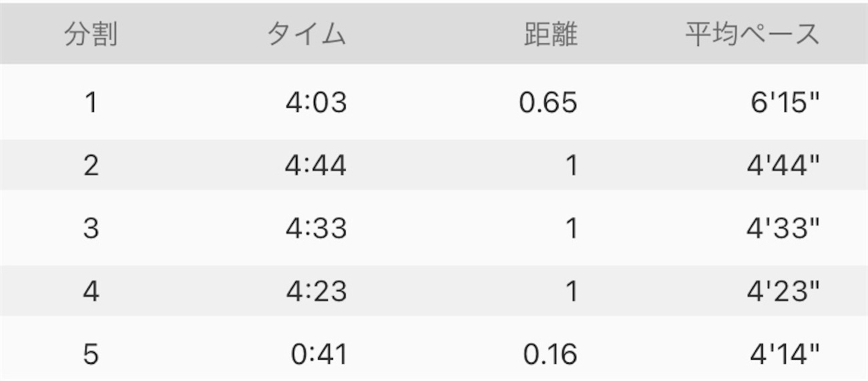Select split number 5 row
Image resolution: width=868 pixels, height=381 pixels.
pos(91,354)
